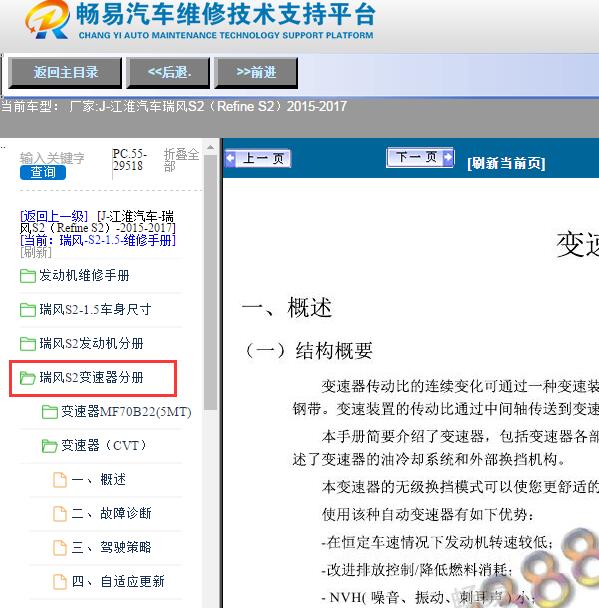Click the 返回主目录 button
The image size is (599, 608).
[65, 73]
